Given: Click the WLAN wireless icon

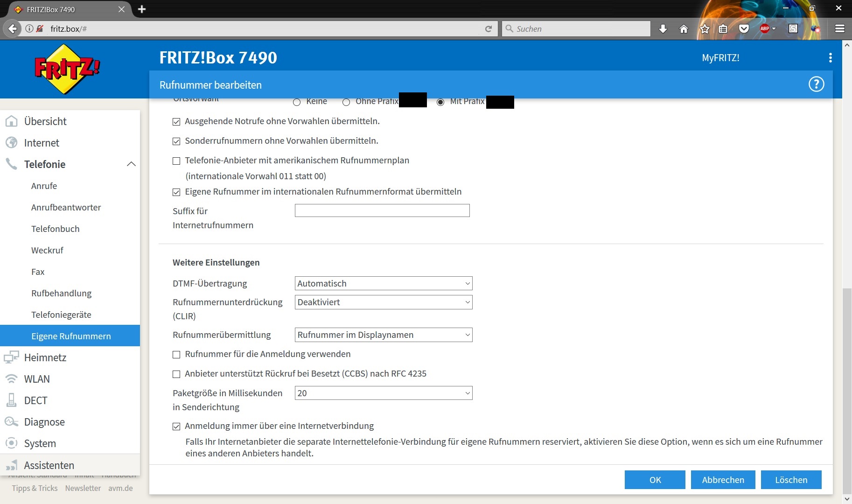Looking at the screenshot, I should click(x=11, y=379).
